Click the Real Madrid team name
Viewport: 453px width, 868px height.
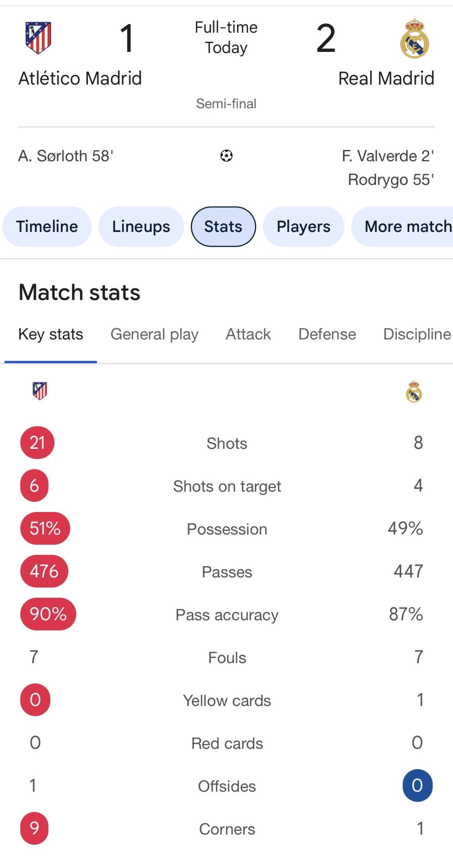pyautogui.click(x=386, y=78)
